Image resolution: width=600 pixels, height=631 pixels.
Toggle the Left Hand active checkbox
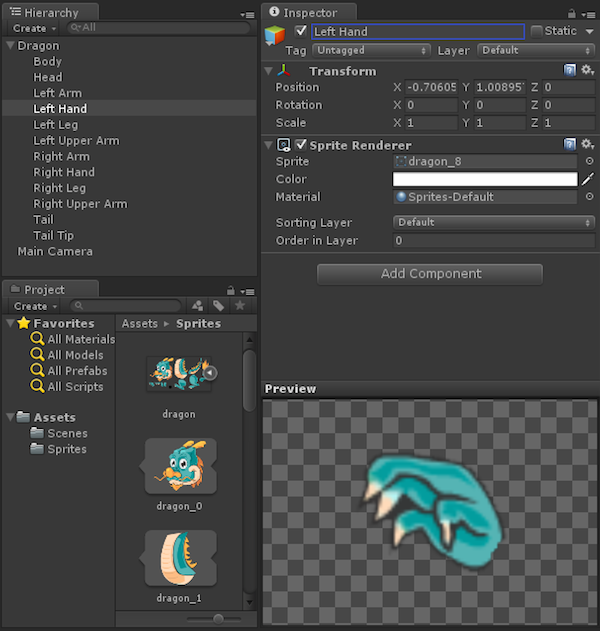(x=301, y=31)
